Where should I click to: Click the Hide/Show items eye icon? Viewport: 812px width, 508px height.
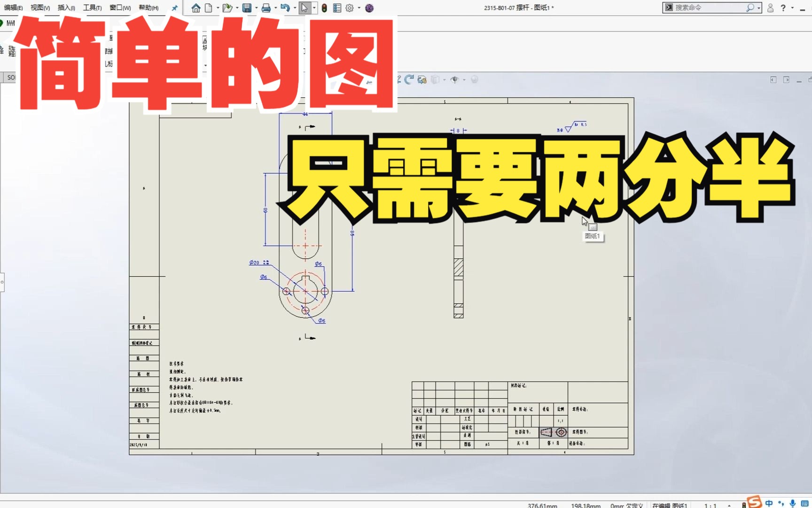point(454,79)
